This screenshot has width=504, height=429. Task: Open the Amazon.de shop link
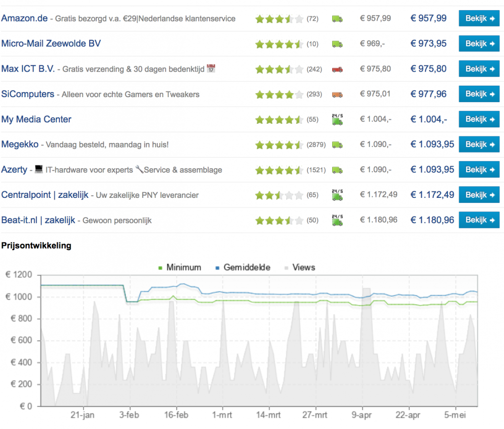[x=24, y=18]
